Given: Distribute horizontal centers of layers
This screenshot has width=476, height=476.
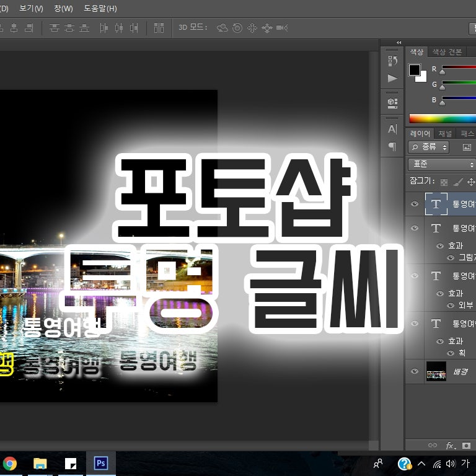Looking at the screenshot, I should pos(119,29).
